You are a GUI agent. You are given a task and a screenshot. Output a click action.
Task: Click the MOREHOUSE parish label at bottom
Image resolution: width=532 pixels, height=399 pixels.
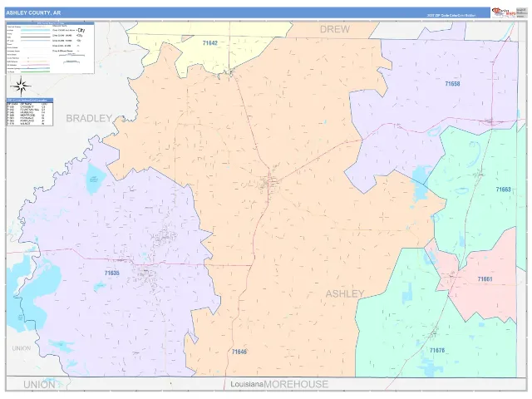click(296, 384)
